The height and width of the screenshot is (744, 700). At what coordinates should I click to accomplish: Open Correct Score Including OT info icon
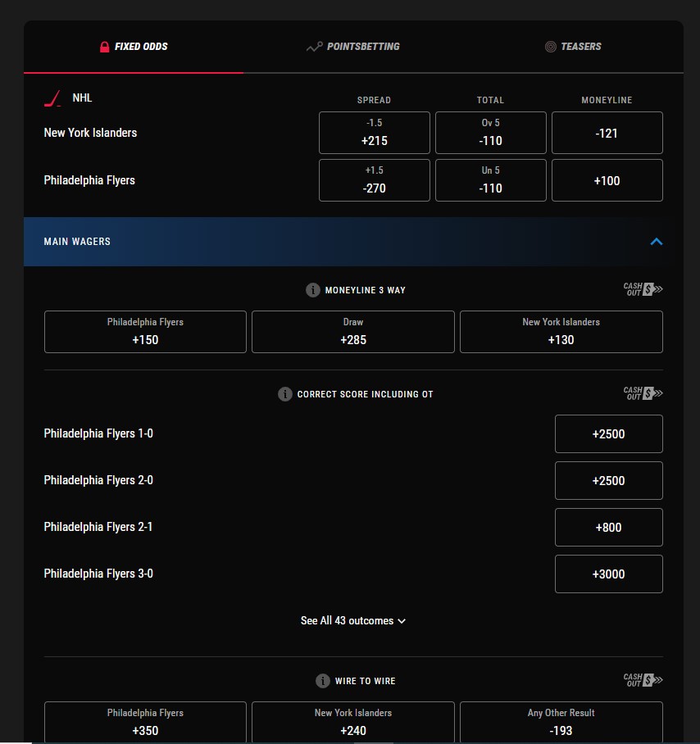pyautogui.click(x=284, y=394)
